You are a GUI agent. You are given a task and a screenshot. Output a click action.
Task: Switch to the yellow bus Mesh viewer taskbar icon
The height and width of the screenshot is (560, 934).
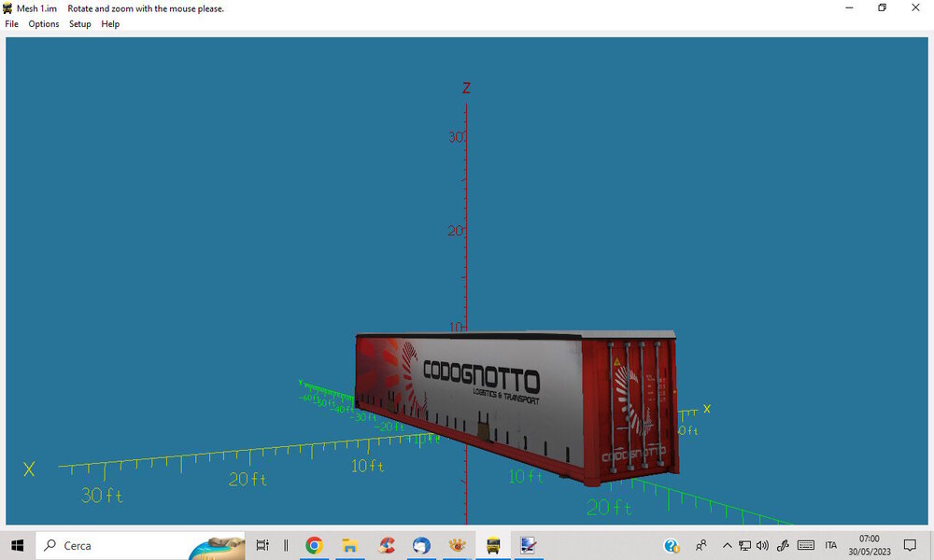coord(493,545)
